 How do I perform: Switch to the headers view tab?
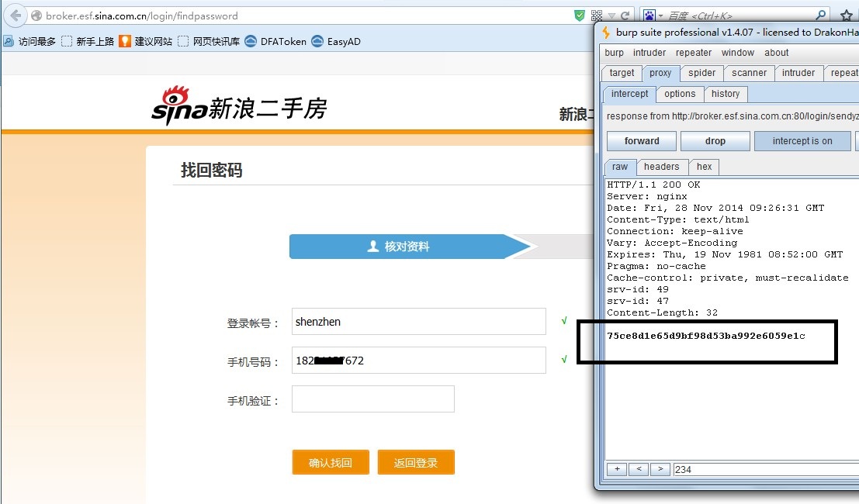click(661, 167)
